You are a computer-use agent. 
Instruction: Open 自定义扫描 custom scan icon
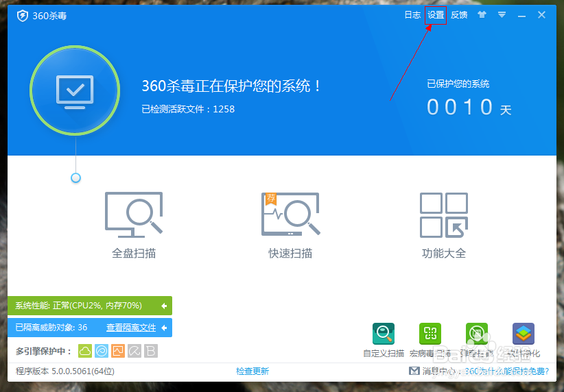click(384, 334)
